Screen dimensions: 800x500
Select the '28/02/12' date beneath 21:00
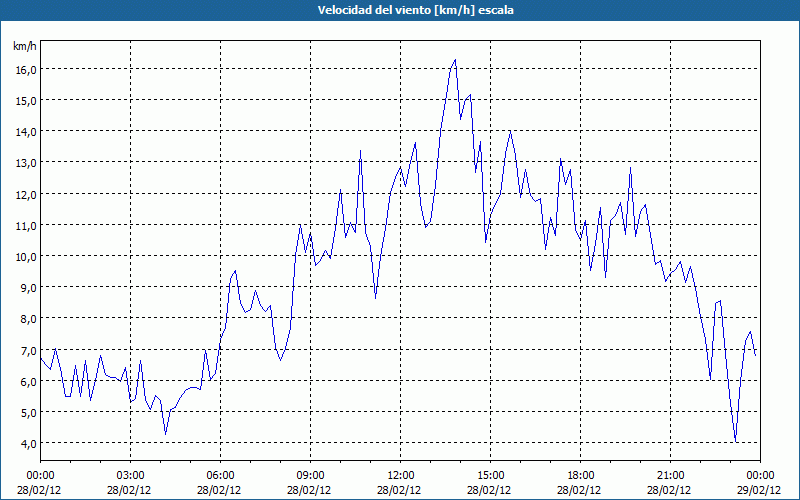[669, 490]
